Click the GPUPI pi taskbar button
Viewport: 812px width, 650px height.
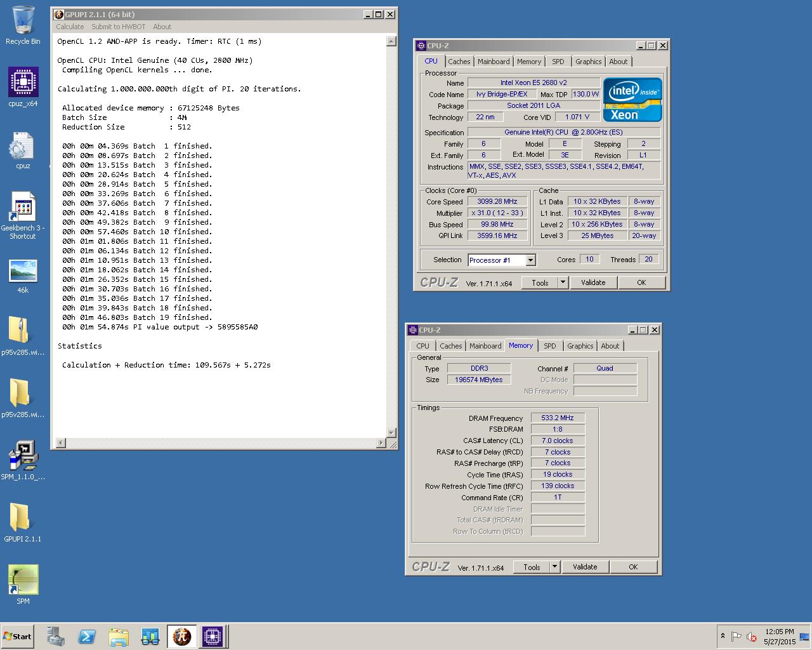[x=182, y=636]
